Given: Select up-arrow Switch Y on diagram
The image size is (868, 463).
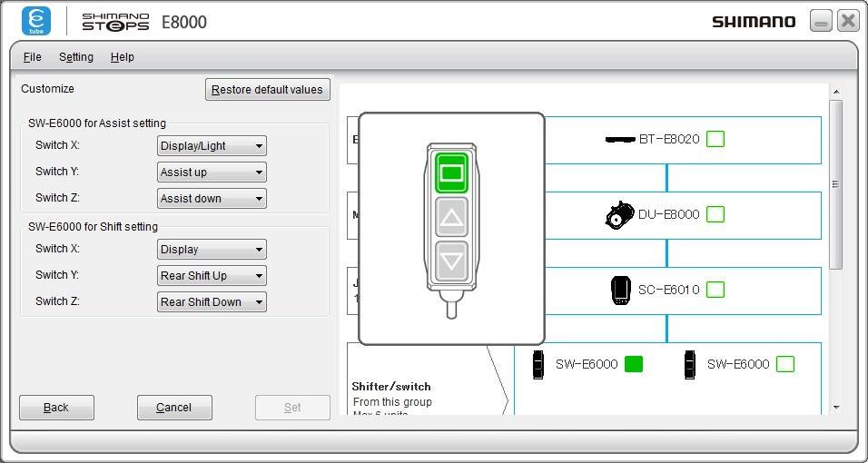Looking at the screenshot, I should 451,217.
